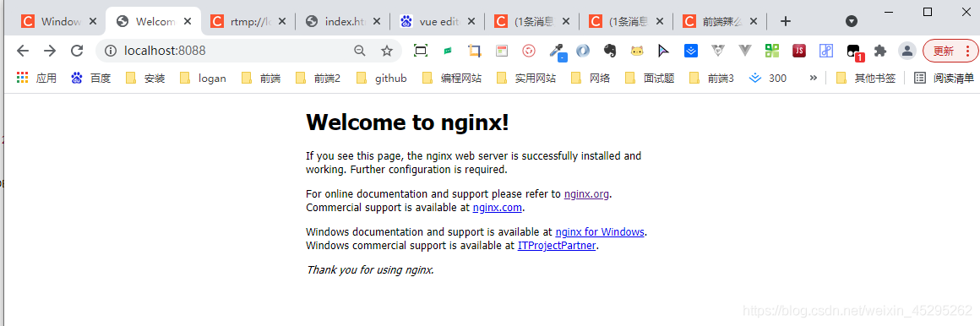Open the 前端 bookmark folder
This screenshot has height=326, width=980.
261,78
